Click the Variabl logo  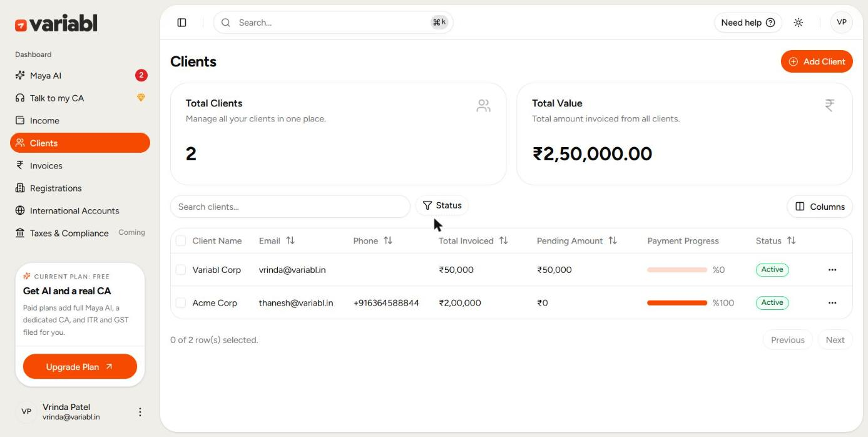pyautogui.click(x=56, y=24)
